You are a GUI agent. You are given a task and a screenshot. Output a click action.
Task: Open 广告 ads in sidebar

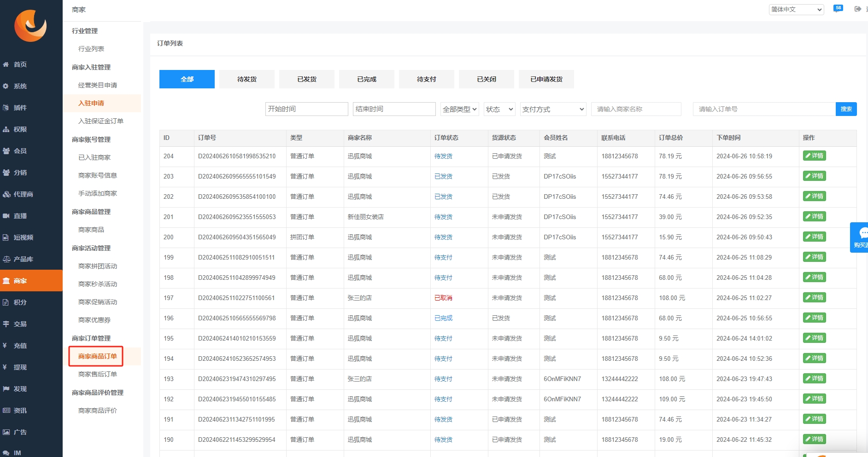pos(31,432)
